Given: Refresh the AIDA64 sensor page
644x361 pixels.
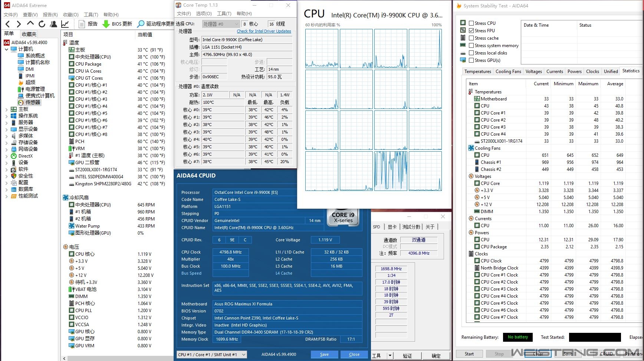Looking at the screenshot, I should click(42, 24).
